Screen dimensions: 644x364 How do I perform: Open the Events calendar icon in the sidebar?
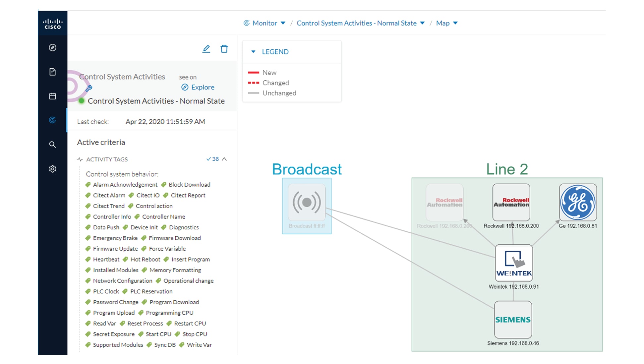tap(52, 96)
